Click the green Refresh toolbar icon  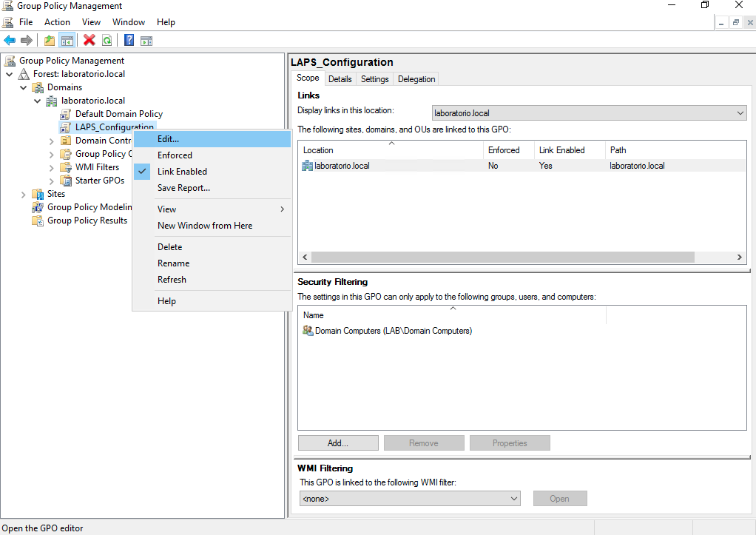coord(107,41)
